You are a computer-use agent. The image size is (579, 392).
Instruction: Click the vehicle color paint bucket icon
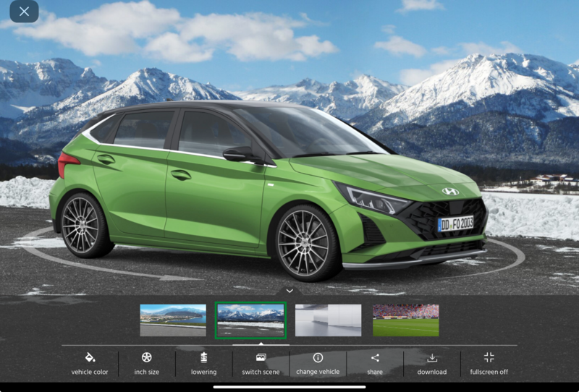click(x=90, y=357)
